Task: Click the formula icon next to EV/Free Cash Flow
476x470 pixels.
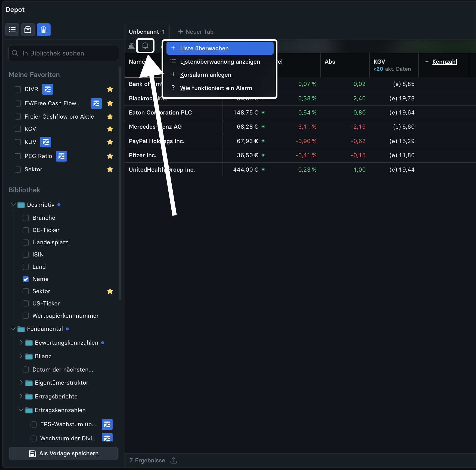Action: coord(96,103)
